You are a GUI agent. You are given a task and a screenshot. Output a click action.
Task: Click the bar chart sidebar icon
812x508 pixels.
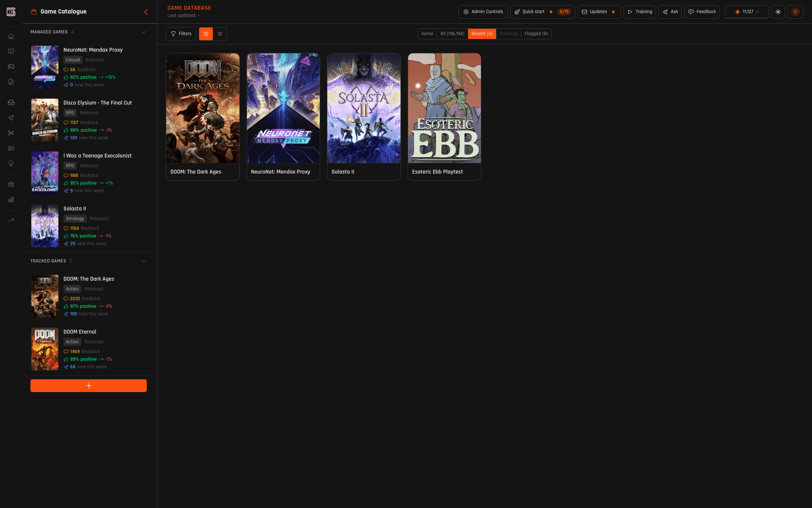pos(11,199)
